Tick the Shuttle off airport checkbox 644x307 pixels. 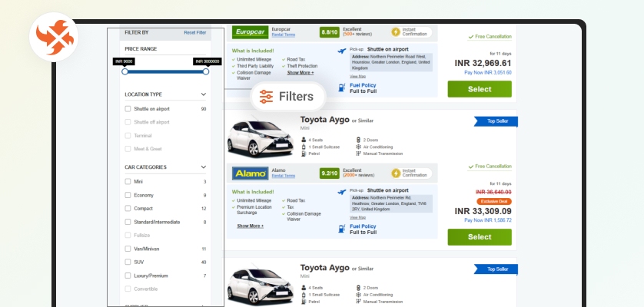click(x=128, y=122)
